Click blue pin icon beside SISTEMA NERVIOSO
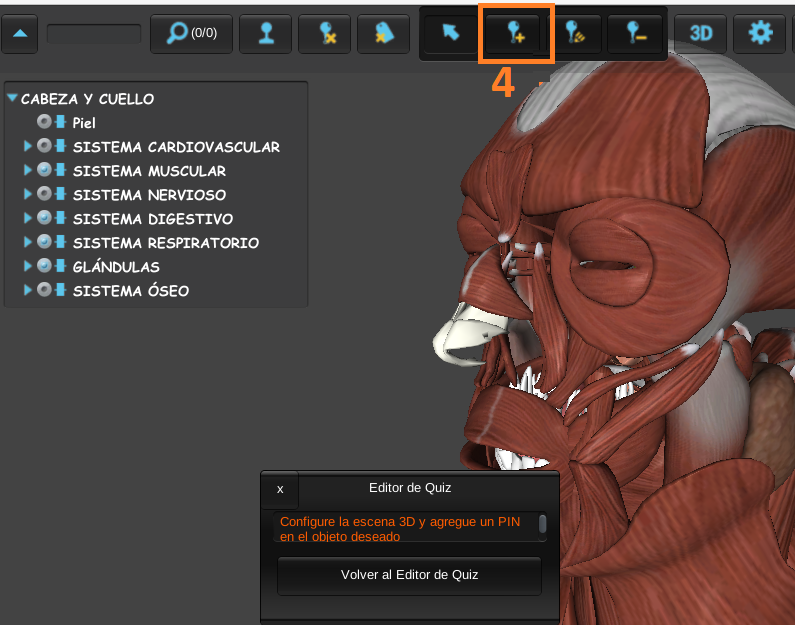 tap(60, 194)
